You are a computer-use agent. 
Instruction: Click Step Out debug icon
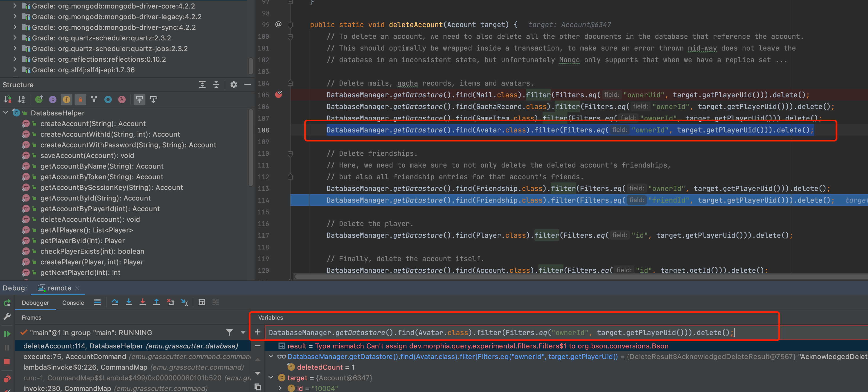pyautogui.click(x=156, y=302)
